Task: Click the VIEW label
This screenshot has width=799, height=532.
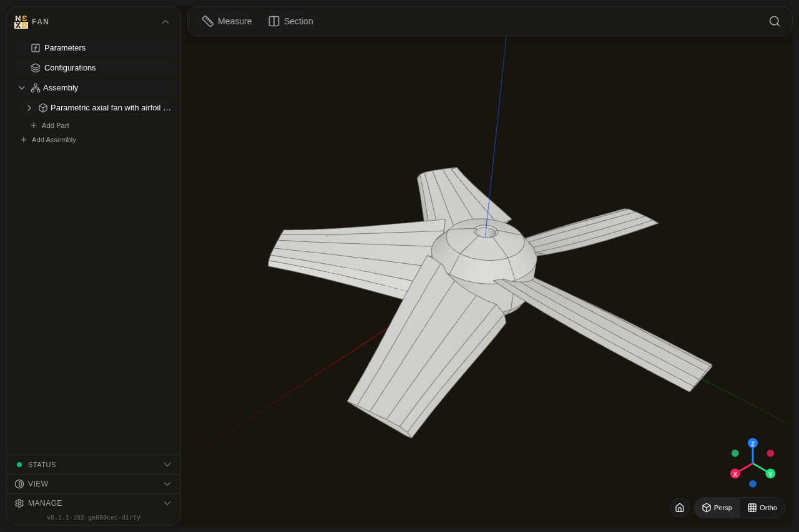Action: [x=38, y=484]
